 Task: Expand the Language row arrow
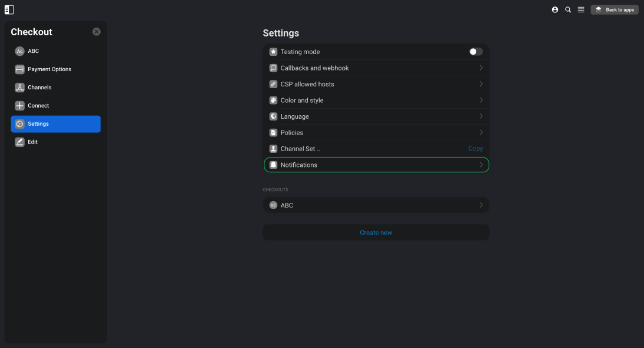[x=481, y=116]
